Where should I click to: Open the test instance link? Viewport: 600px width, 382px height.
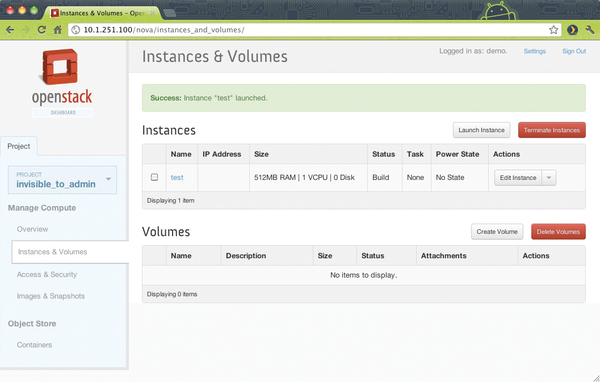click(x=177, y=178)
